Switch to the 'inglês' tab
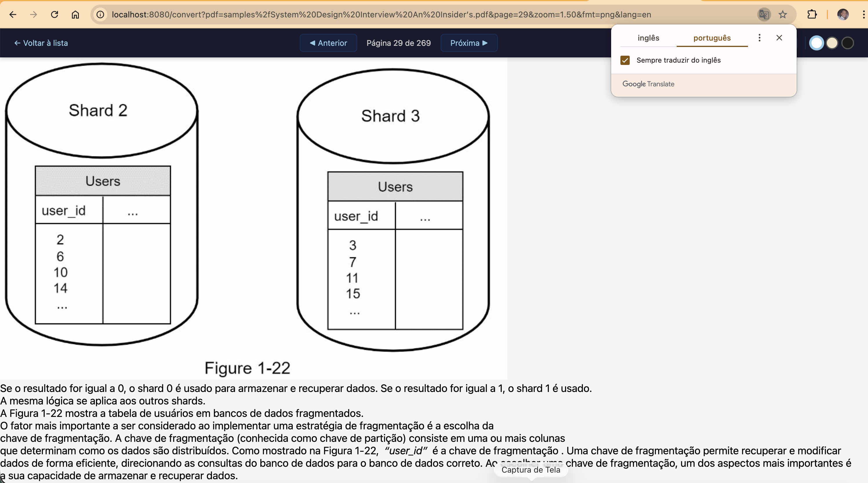This screenshot has height=483, width=868. pos(648,38)
